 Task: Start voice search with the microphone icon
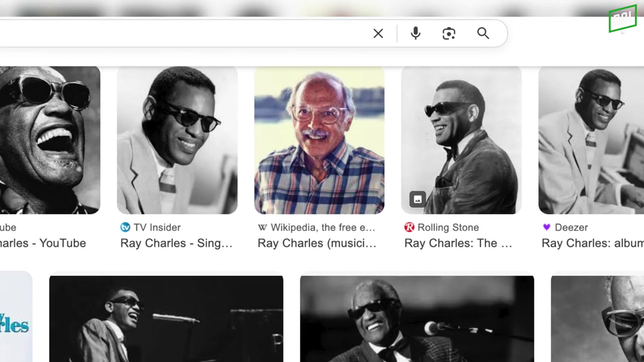[415, 34]
